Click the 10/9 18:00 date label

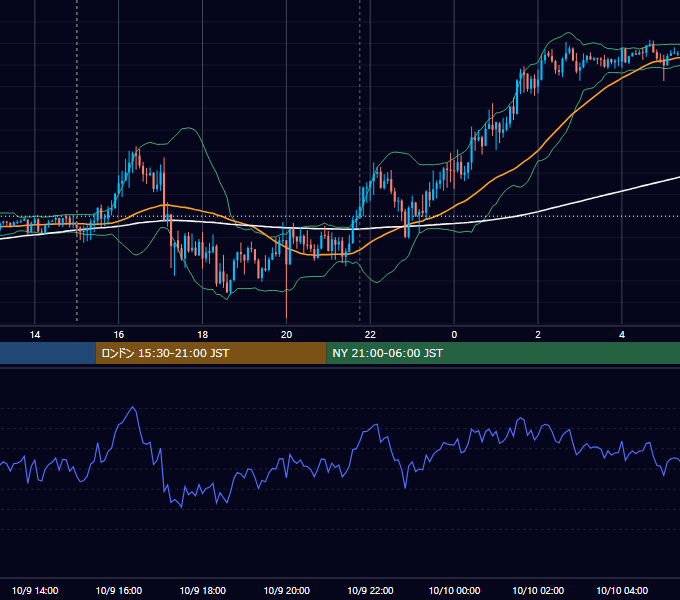pos(203,590)
